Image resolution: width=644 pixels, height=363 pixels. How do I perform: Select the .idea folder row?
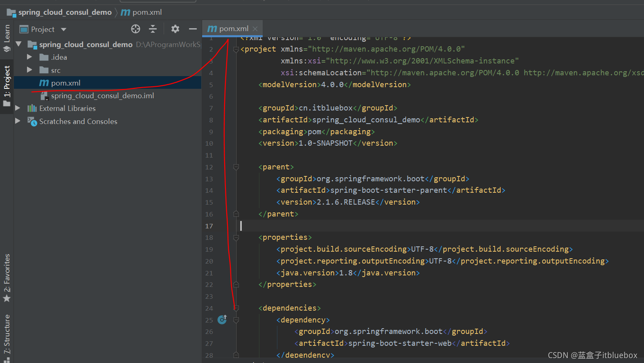(x=108, y=57)
